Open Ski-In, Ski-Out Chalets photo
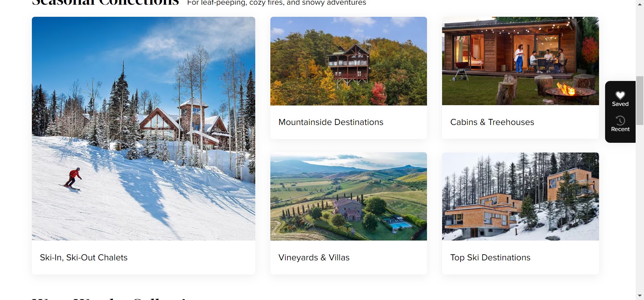Viewport: 644px width, 300px height. coord(144,129)
